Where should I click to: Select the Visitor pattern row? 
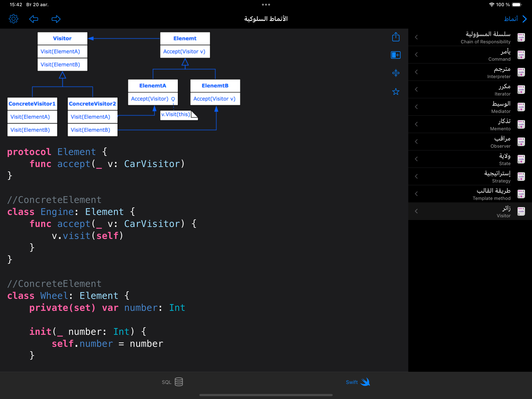click(470, 211)
